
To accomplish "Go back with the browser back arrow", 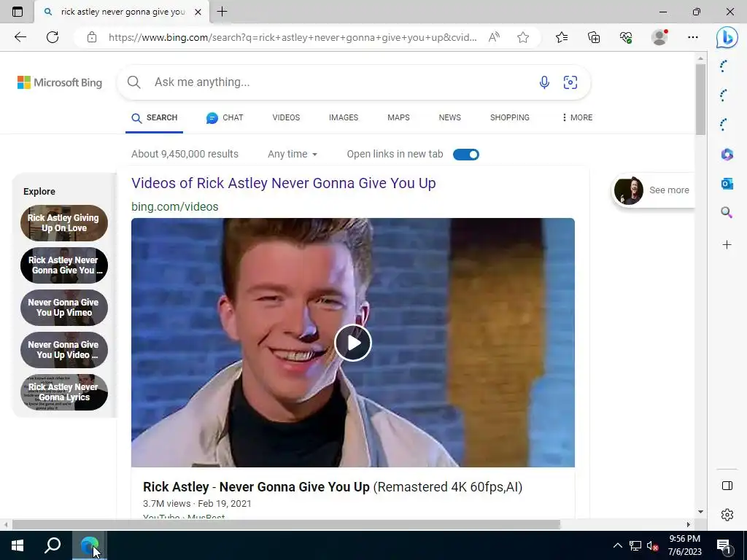I will click(x=20, y=37).
